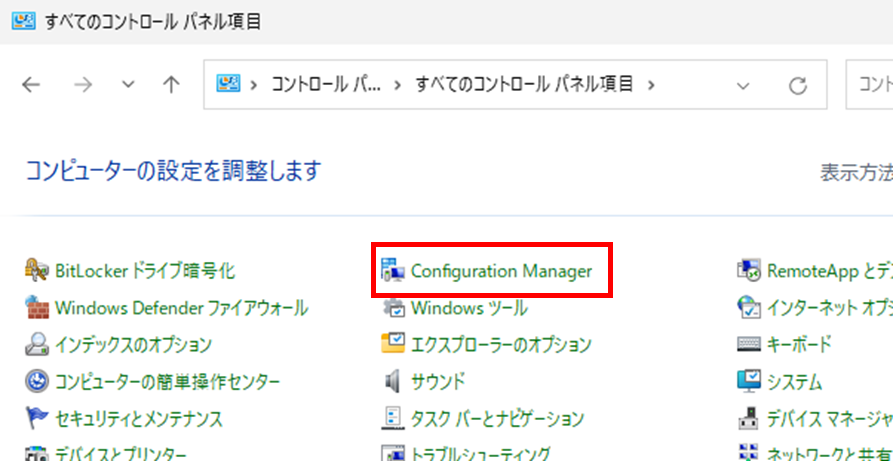Refresh the Control Panel view
Image resolution: width=893 pixels, height=461 pixels.
797,86
